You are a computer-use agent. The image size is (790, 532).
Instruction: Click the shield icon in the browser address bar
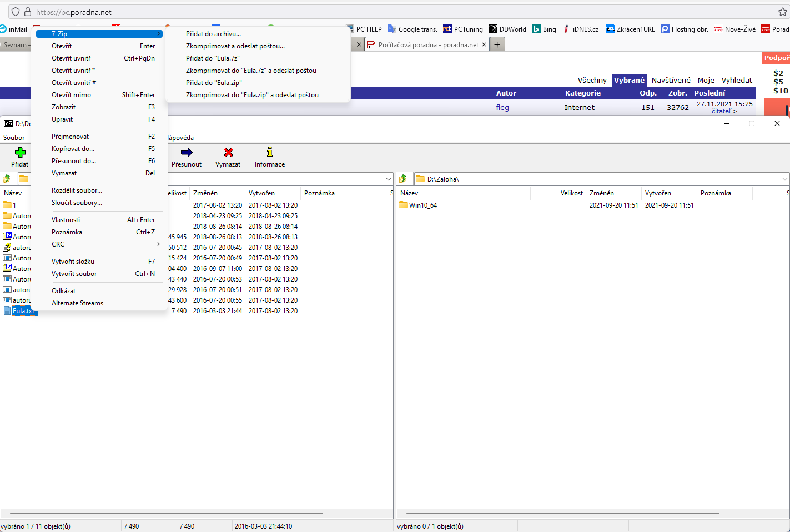point(16,12)
